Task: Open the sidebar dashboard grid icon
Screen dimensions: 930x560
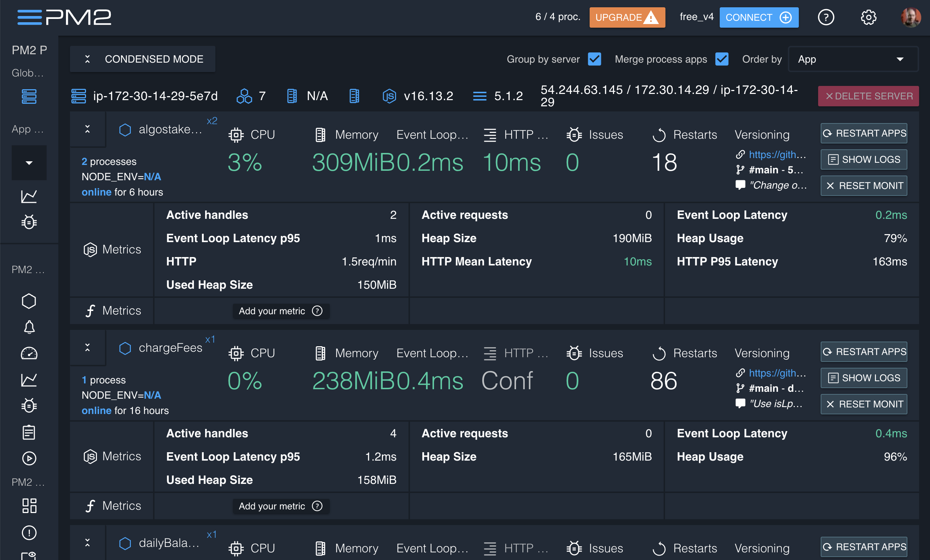Action: 29,506
